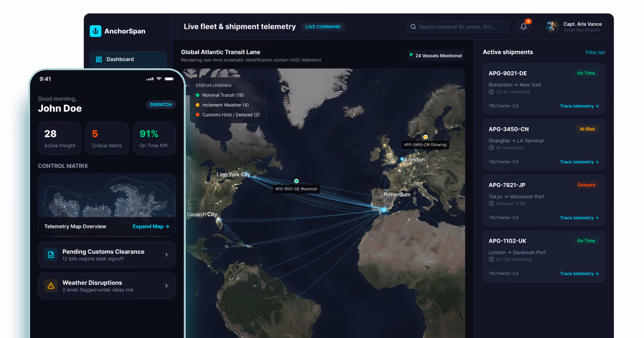Screen dimensions: 644x338
Task: Click On Time badge of APG-1102-UK
Action: [586, 241]
